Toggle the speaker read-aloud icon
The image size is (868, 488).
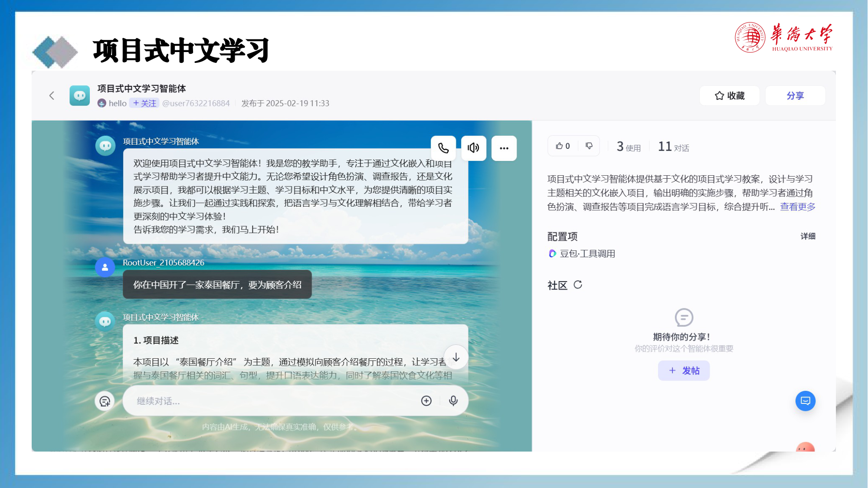click(473, 148)
